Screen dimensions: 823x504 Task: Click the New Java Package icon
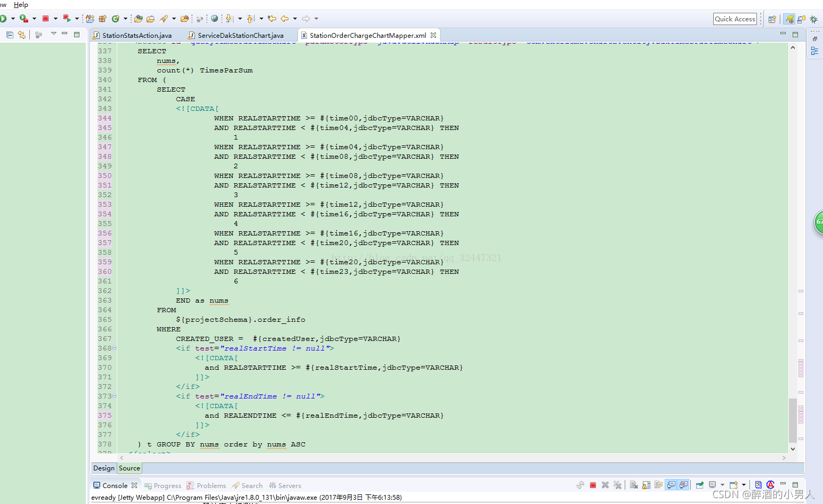(102, 19)
